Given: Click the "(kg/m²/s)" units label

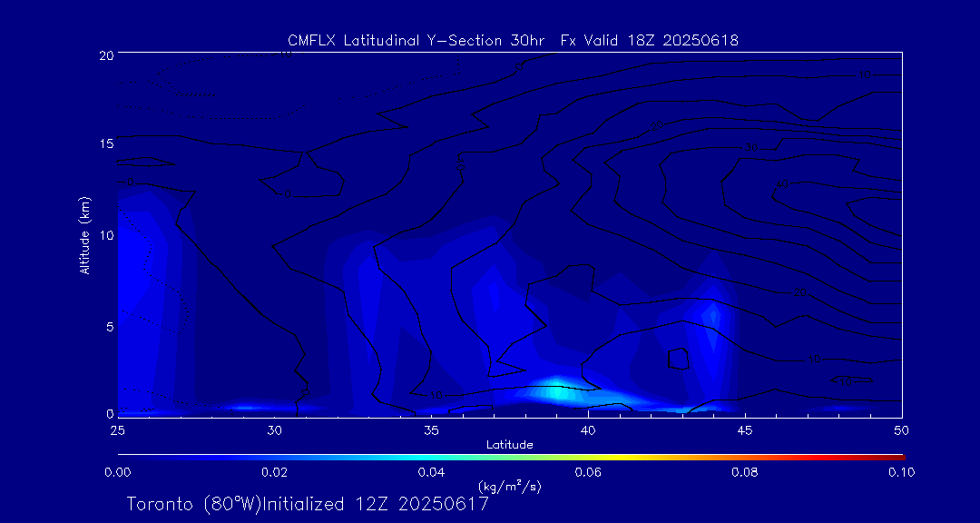Looking at the screenshot, I should 509,486.
